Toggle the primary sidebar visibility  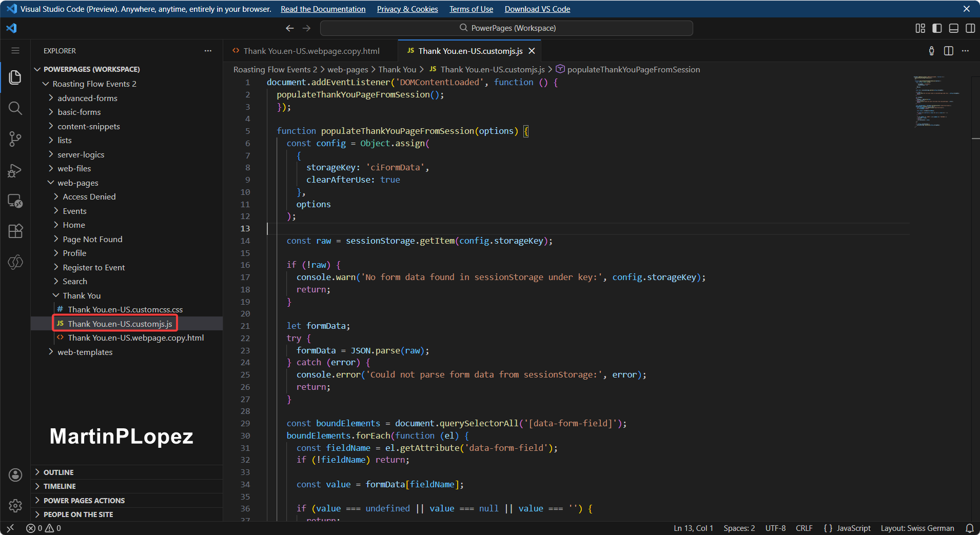[938, 28]
